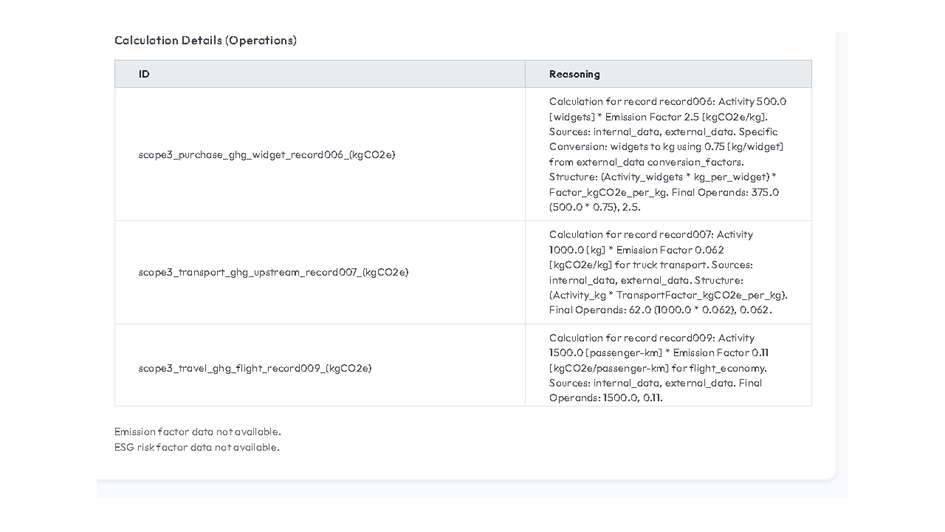Select the scope3_purchase_ghg_widget_record006 ID cell

coord(267,155)
